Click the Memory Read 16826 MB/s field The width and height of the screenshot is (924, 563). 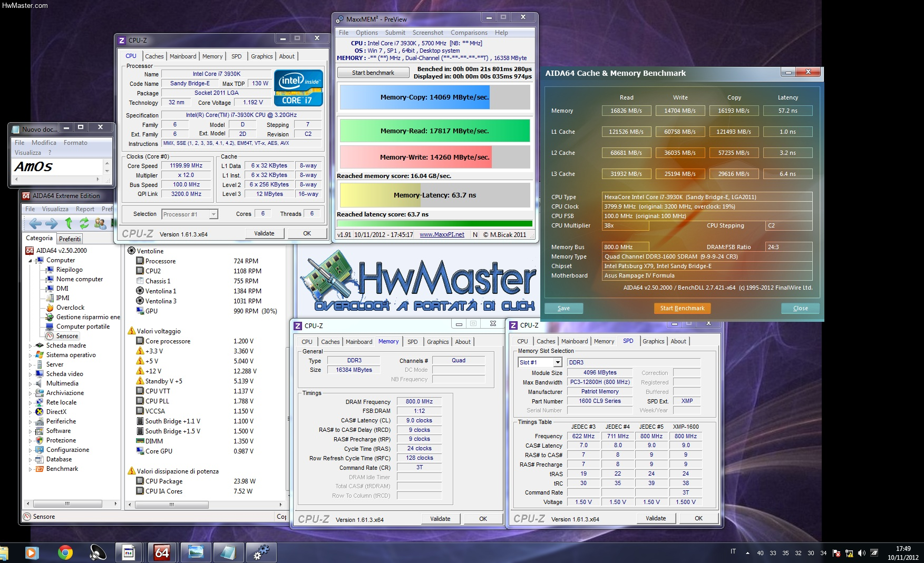[x=626, y=111]
